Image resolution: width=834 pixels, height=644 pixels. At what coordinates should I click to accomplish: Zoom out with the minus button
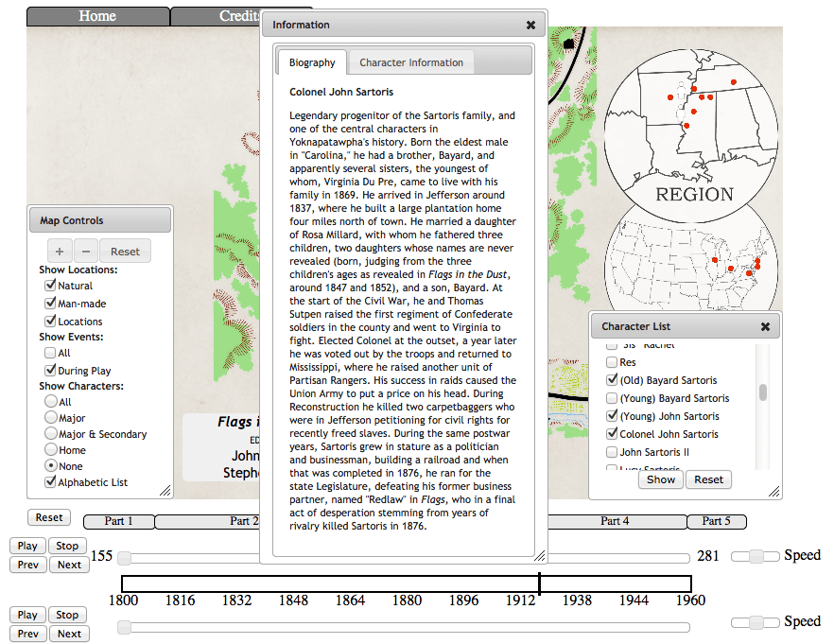click(85, 252)
